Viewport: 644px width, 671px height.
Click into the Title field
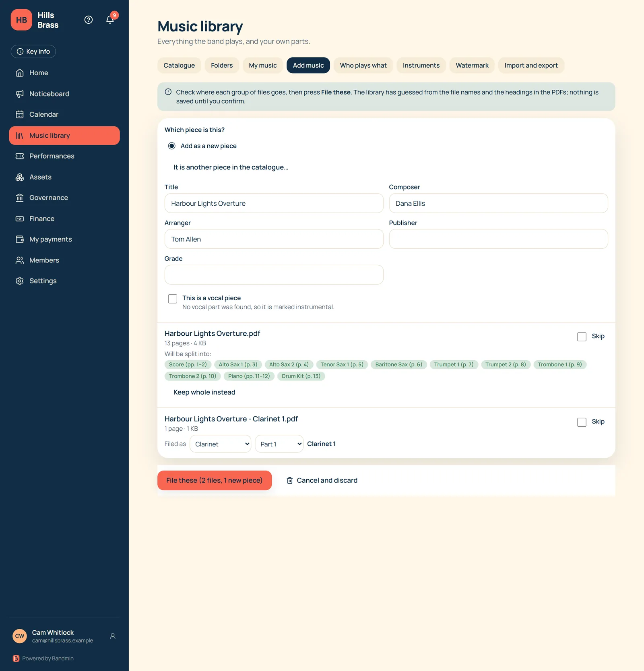click(274, 203)
